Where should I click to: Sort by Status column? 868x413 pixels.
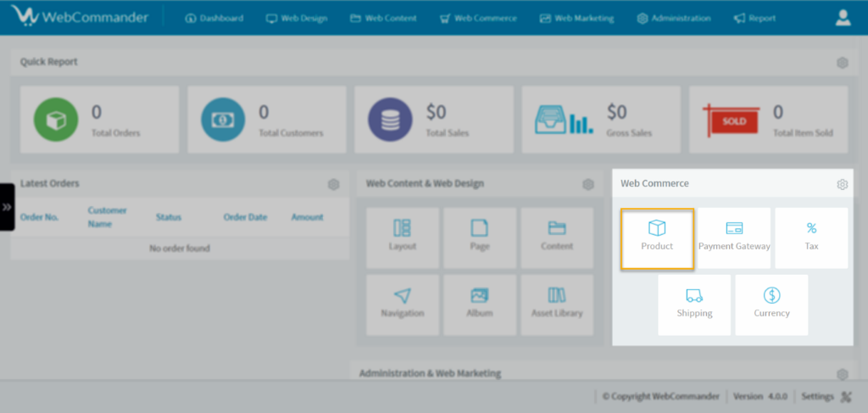[x=169, y=217]
